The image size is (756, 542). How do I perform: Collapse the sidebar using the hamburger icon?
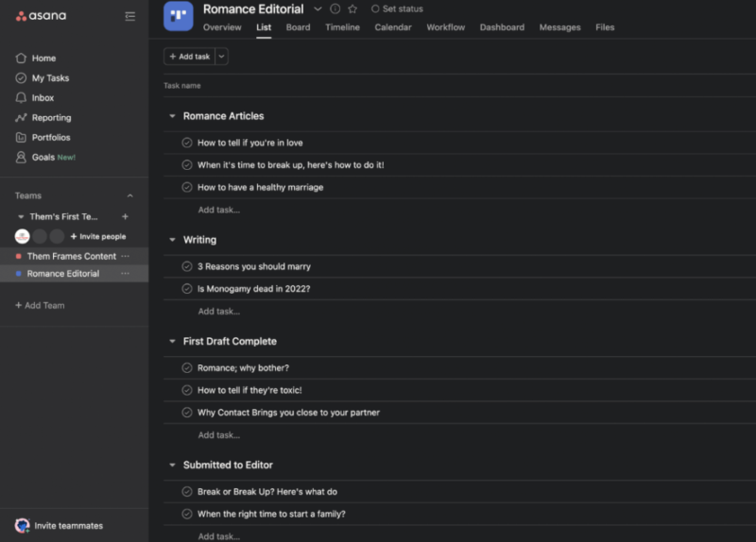(x=129, y=16)
